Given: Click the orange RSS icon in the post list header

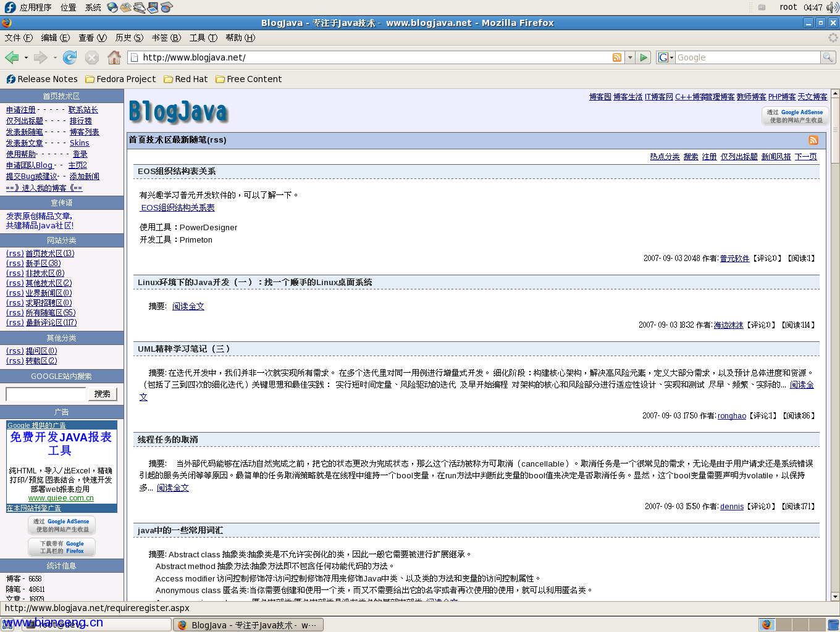Looking at the screenshot, I should [813, 140].
